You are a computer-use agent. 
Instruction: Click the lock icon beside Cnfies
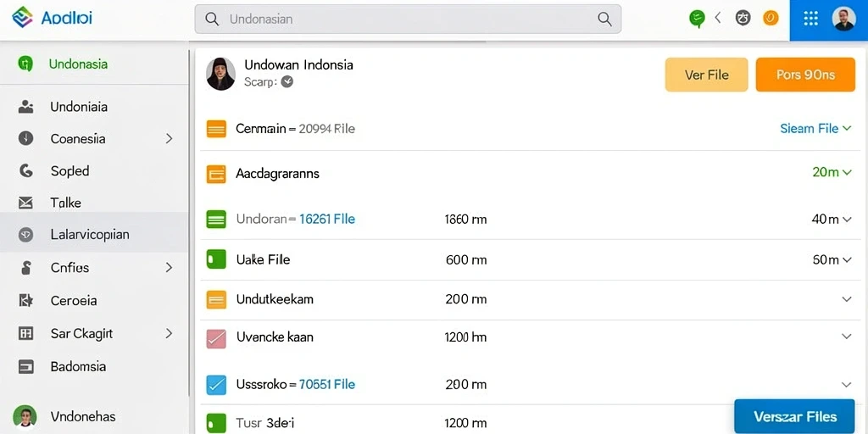point(25,268)
